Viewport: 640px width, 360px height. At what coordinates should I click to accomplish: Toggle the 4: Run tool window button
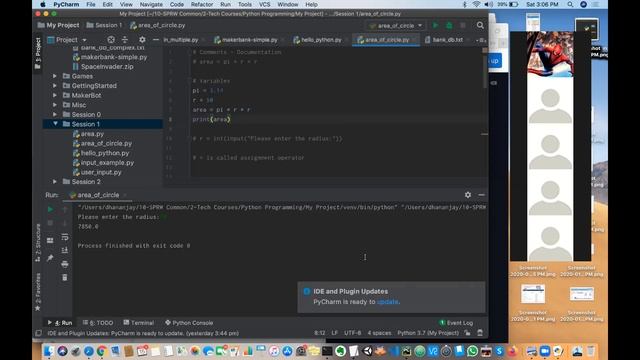click(60, 322)
